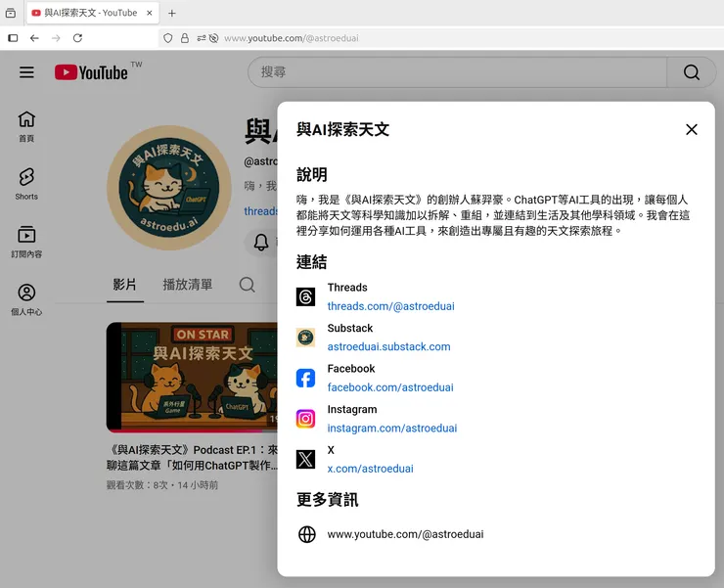Click the Facebook logo icon
Image resolution: width=724 pixels, height=588 pixels.
coord(305,378)
